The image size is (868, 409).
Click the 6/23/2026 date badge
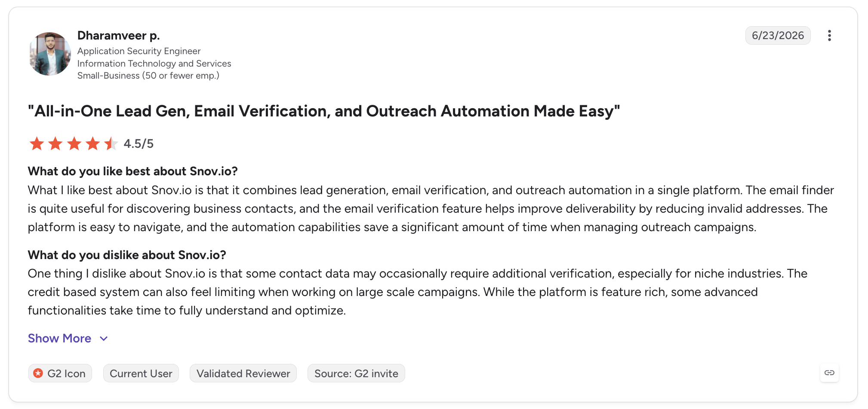tap(778, 36)
